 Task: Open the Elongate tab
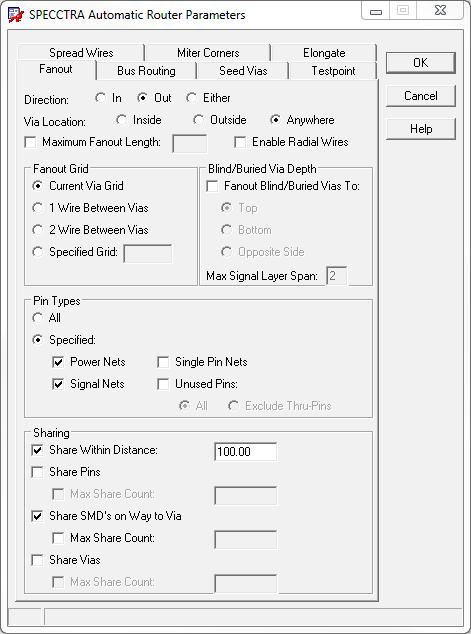324,53
